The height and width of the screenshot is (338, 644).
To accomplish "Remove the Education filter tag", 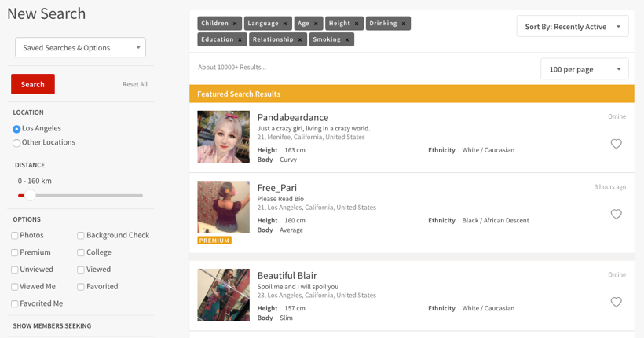I will 240,39.
